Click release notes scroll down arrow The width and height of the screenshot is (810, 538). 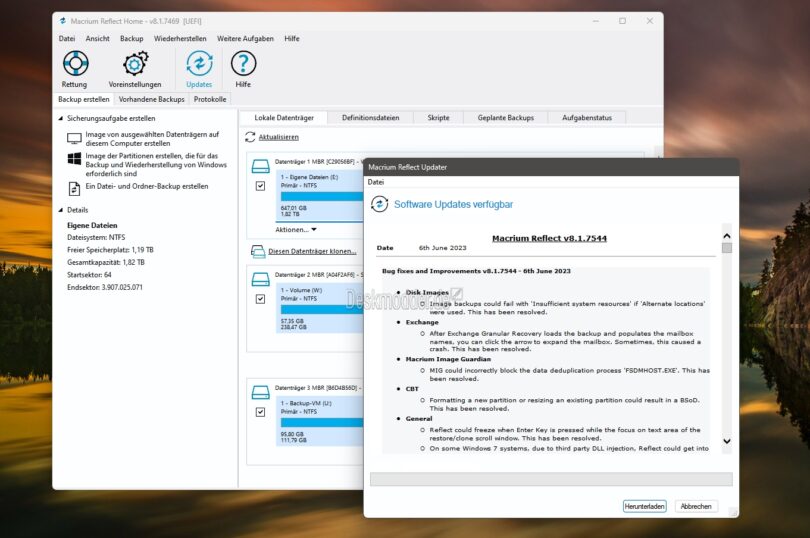pos(727,441)
